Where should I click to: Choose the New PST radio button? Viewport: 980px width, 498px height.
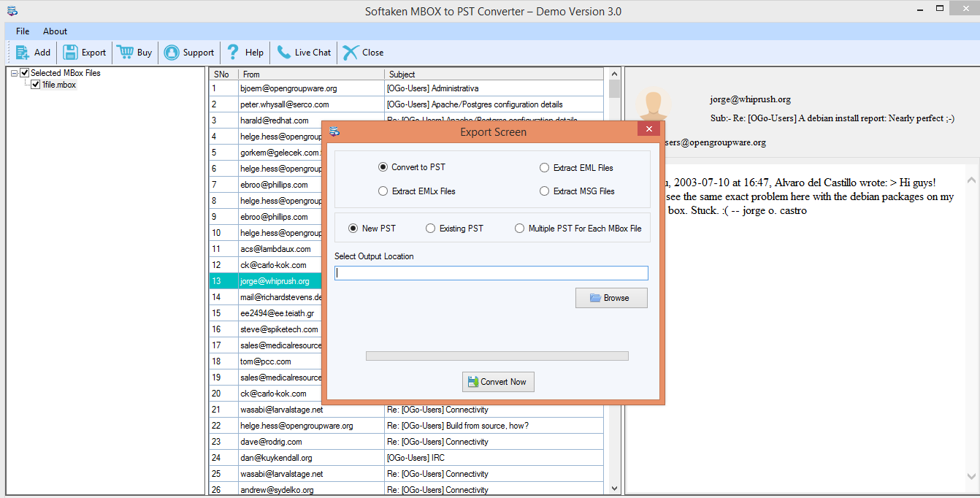(x=353, y=229)
